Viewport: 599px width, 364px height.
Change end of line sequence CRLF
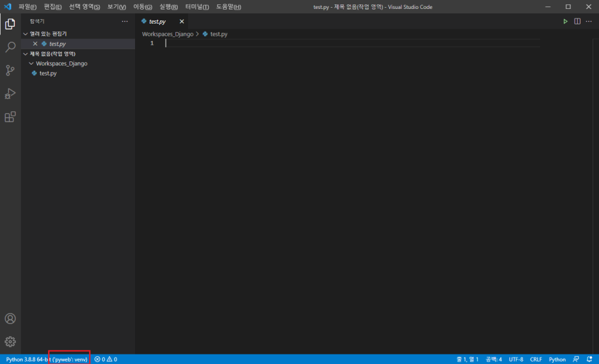[x=536, y=360]
